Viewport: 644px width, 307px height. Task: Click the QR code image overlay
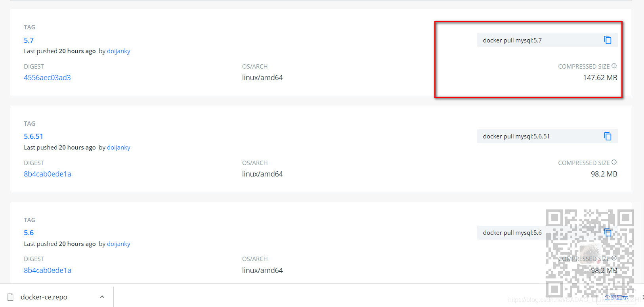(590, 254)
